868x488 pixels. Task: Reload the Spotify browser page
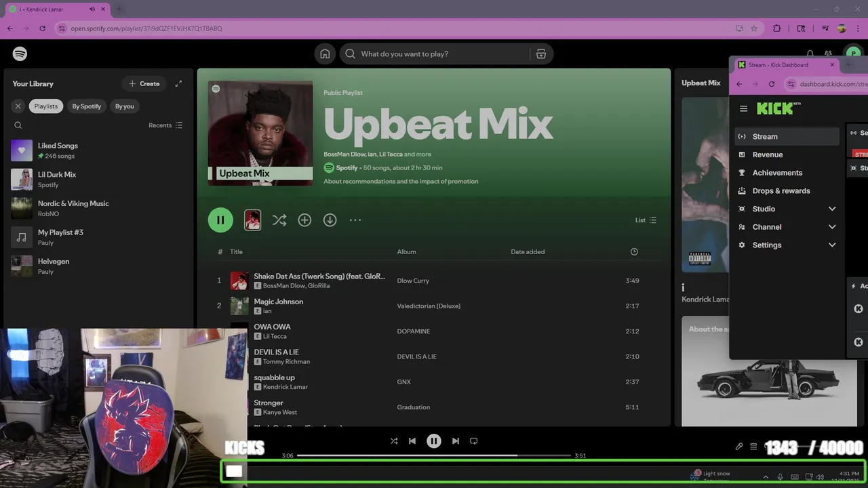click(x=42, y=28)
